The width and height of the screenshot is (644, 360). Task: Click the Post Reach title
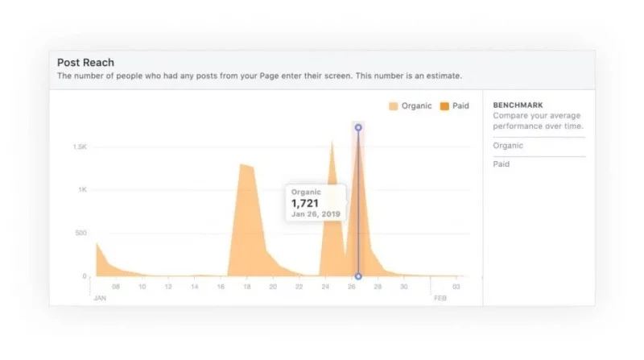(85, 62)
